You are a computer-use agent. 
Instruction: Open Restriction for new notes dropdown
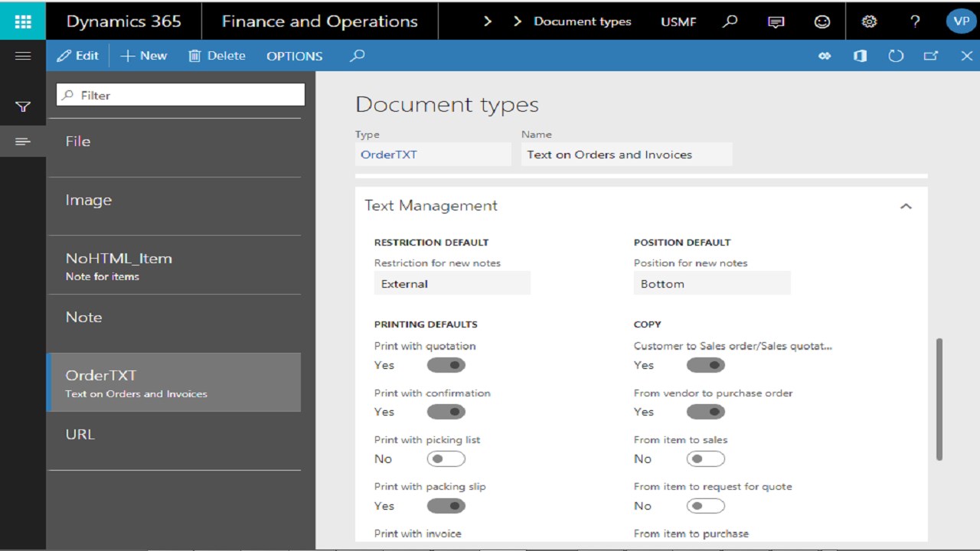coord(452,284)
